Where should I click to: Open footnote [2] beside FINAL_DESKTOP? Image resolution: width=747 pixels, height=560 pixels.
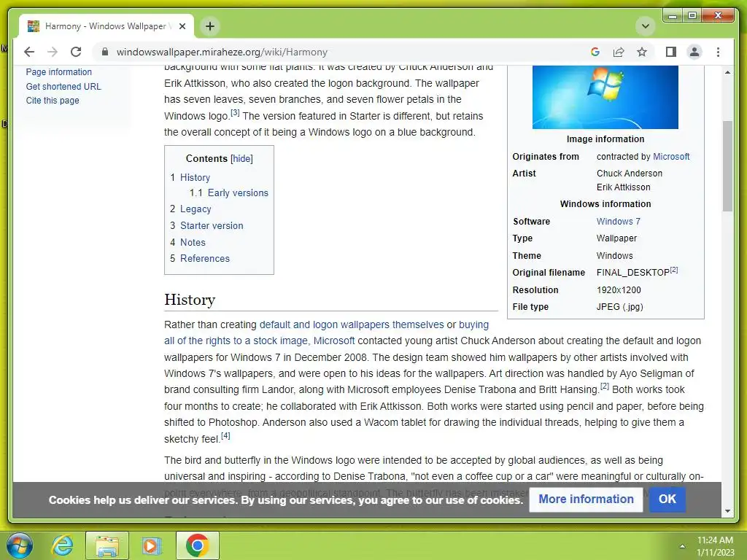click(673, 270)
